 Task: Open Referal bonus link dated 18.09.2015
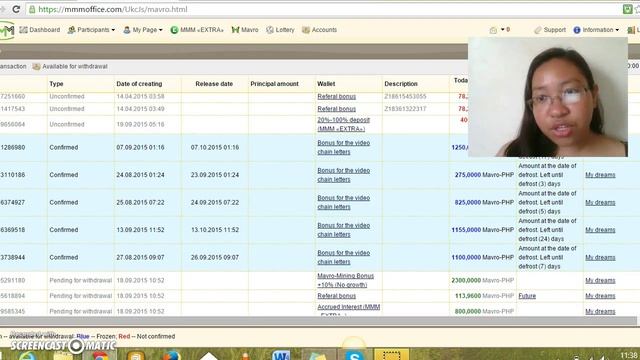coord(336,296)
